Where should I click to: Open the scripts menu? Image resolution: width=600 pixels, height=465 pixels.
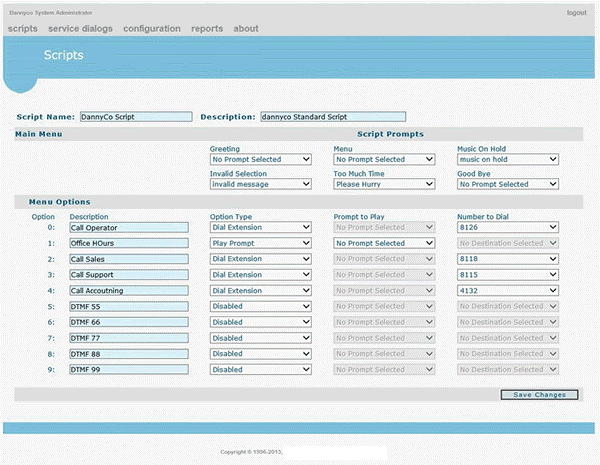pyautogui.click(x=23, y=29)
